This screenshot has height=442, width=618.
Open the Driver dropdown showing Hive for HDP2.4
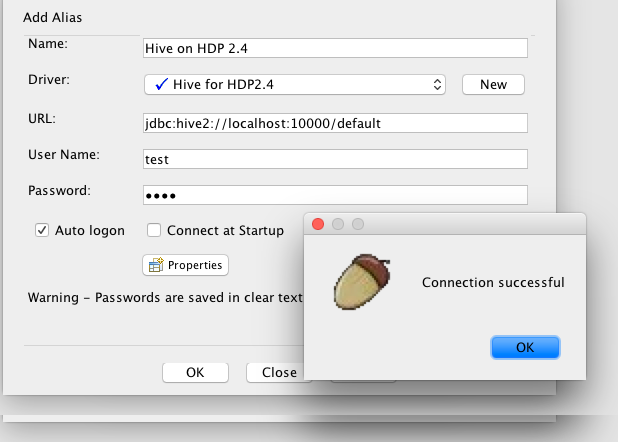295,84
